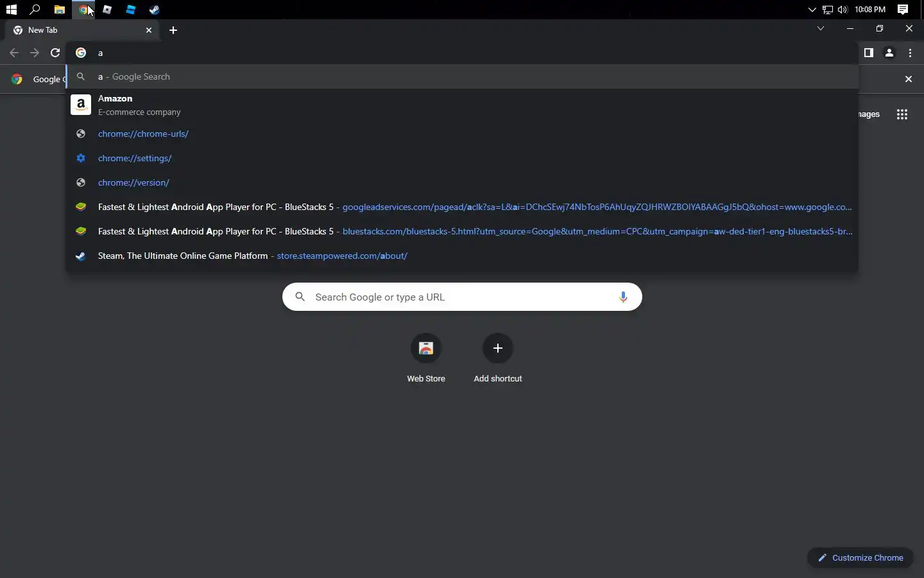Click the Amazon logo icon in suggestions

81,105
